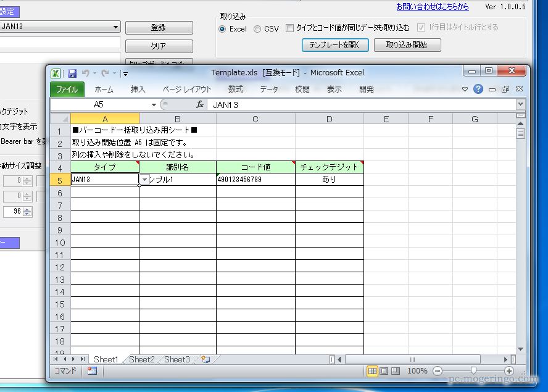Viewport: 548px width, 392px height.
Task: Click the Save icon in Excel's quick access toolbar
Action: [72, 73]
